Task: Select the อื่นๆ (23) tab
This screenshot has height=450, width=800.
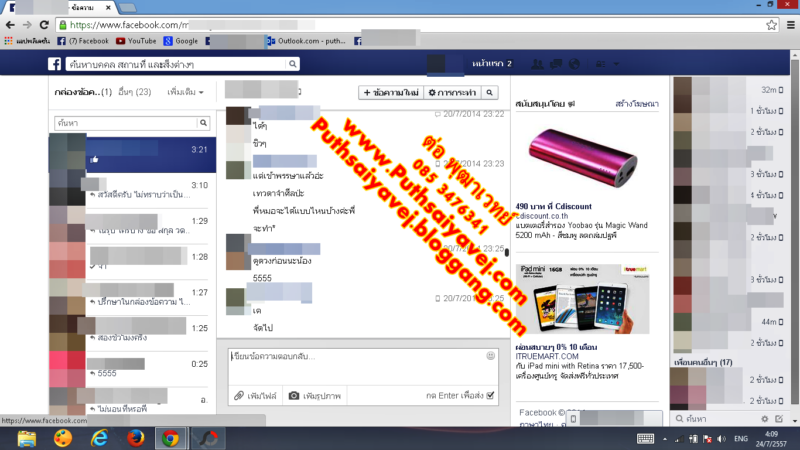Action: [x=135, y=92]
